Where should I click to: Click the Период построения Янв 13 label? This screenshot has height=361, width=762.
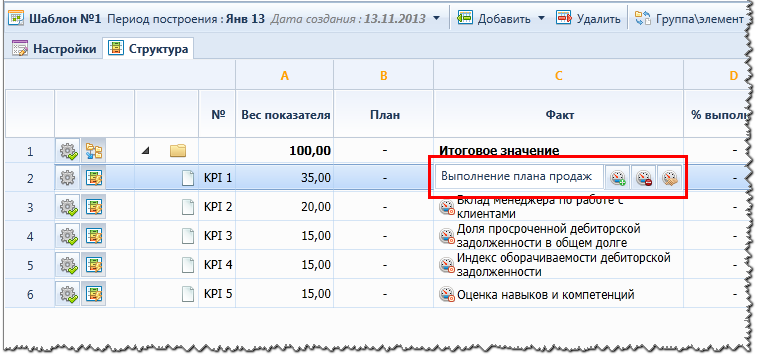pos(186,19)
